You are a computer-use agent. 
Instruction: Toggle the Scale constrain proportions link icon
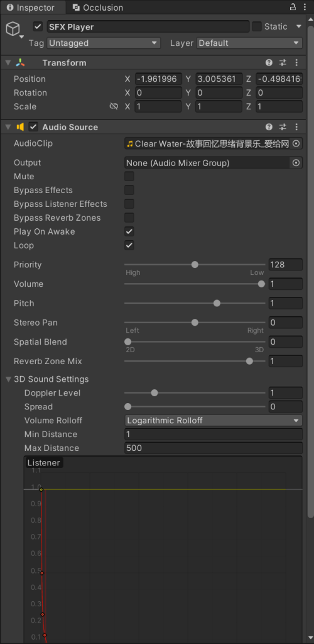(114, 106)
